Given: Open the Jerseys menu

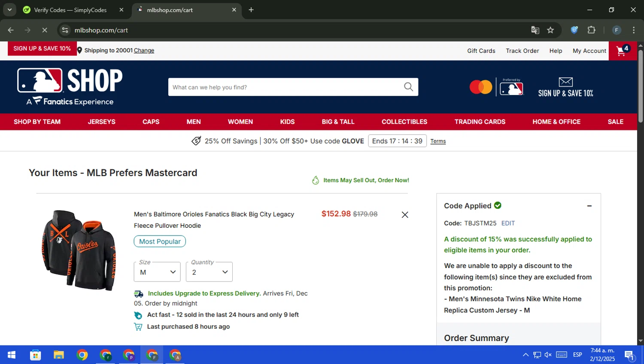Looking at the screenshot, I should 101,122.
